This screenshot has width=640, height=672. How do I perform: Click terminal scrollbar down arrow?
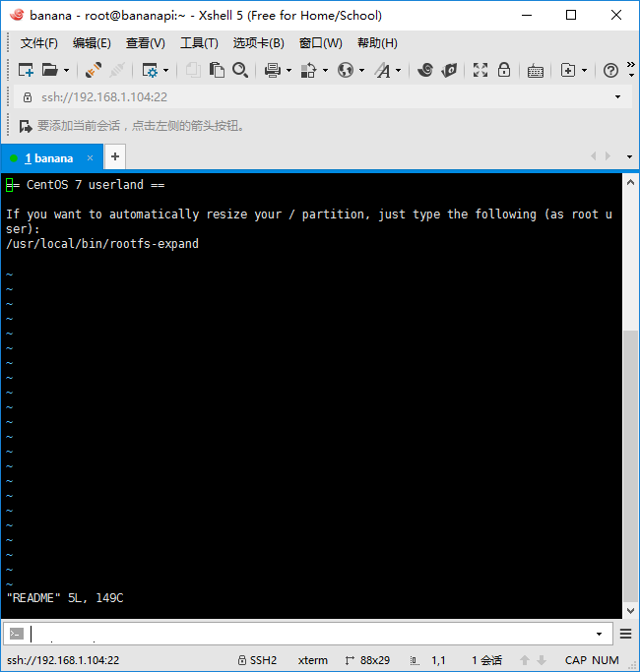tap(630, 611)
